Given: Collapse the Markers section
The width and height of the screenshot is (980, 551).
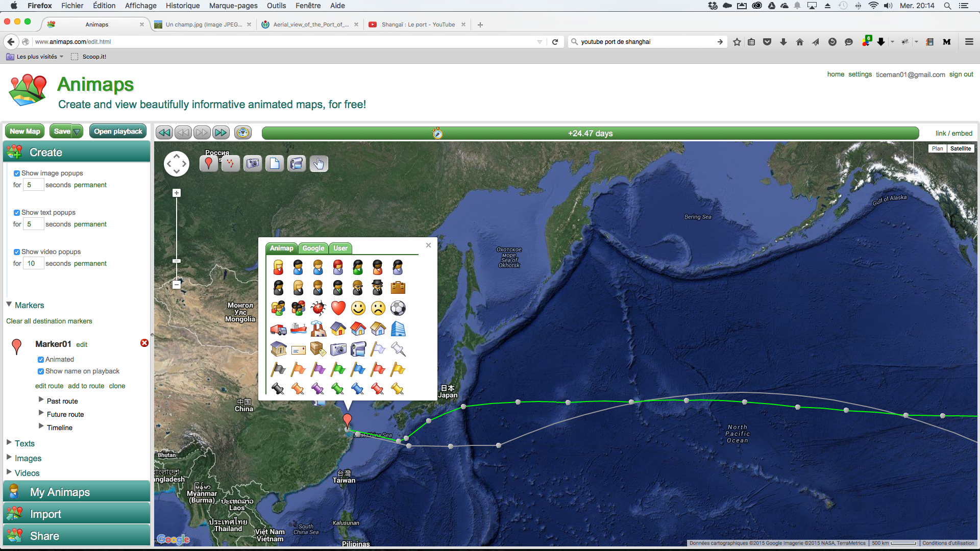Looking at the screenshot, I should click(9, 305).
